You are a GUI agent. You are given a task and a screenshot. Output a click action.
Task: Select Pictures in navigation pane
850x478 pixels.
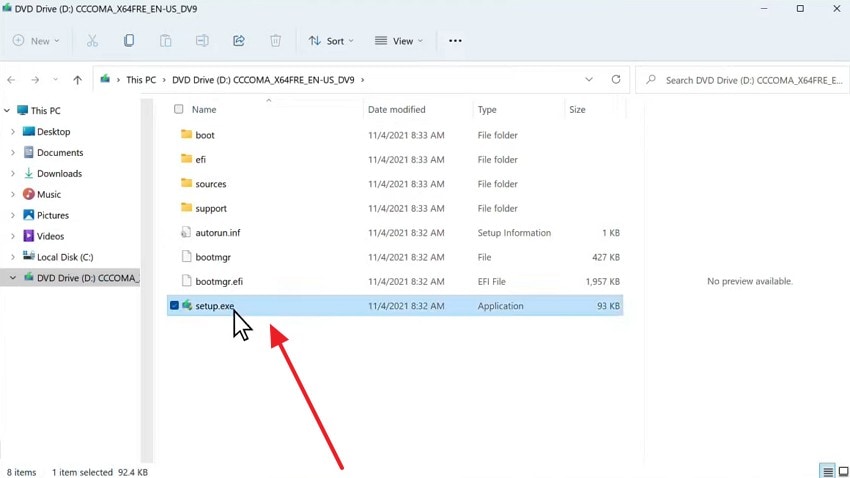(53, 215)
